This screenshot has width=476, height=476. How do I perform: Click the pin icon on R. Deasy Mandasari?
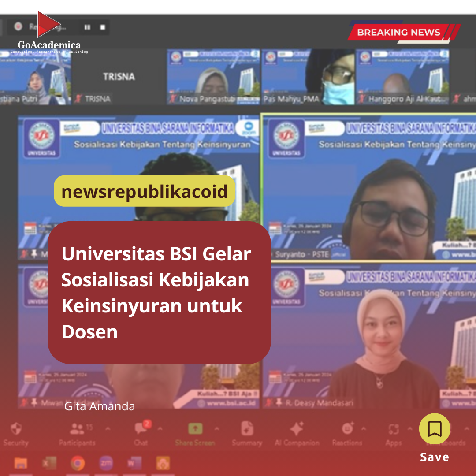[279, 402]
